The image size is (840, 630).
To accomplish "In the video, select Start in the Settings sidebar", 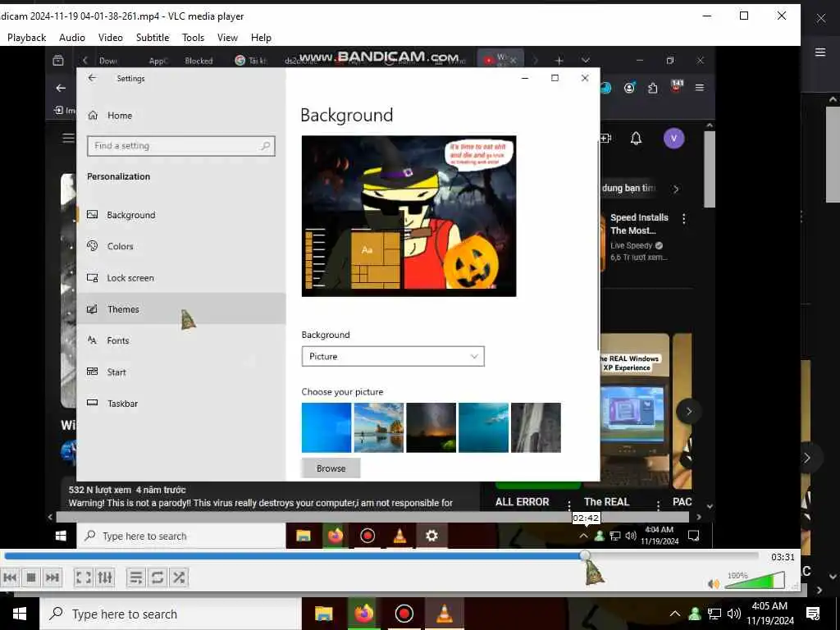I will (181, 372).
